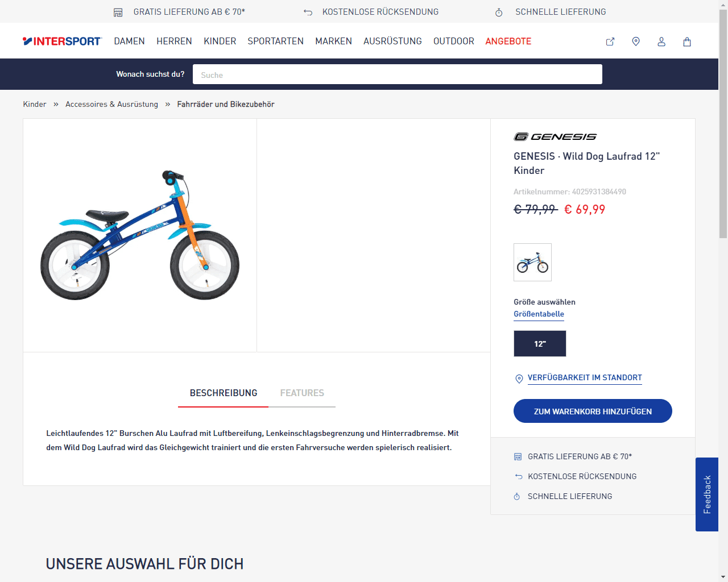This screenshot has height=582, width=728.
Task: Click the Suche search field
Action: point(398,74)
